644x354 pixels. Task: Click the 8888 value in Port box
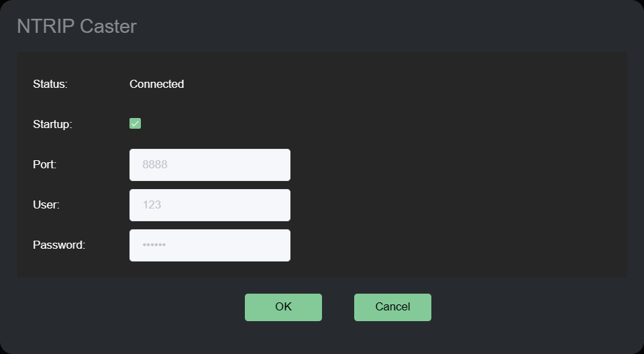tap(154, 164)
